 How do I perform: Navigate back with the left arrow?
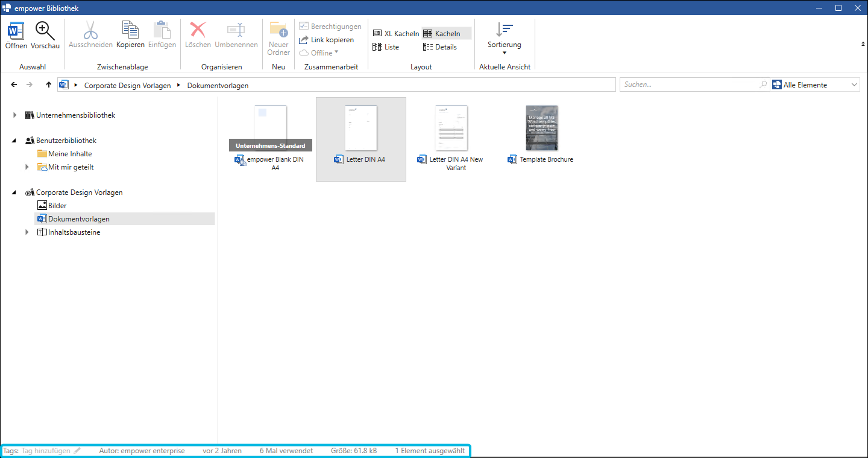[x=14, y=85]
